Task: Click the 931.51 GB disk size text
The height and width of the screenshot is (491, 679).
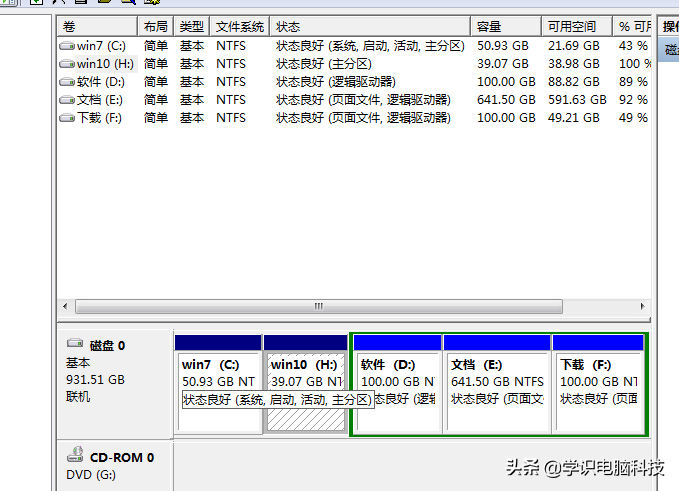Action: [x=95, y=380]
